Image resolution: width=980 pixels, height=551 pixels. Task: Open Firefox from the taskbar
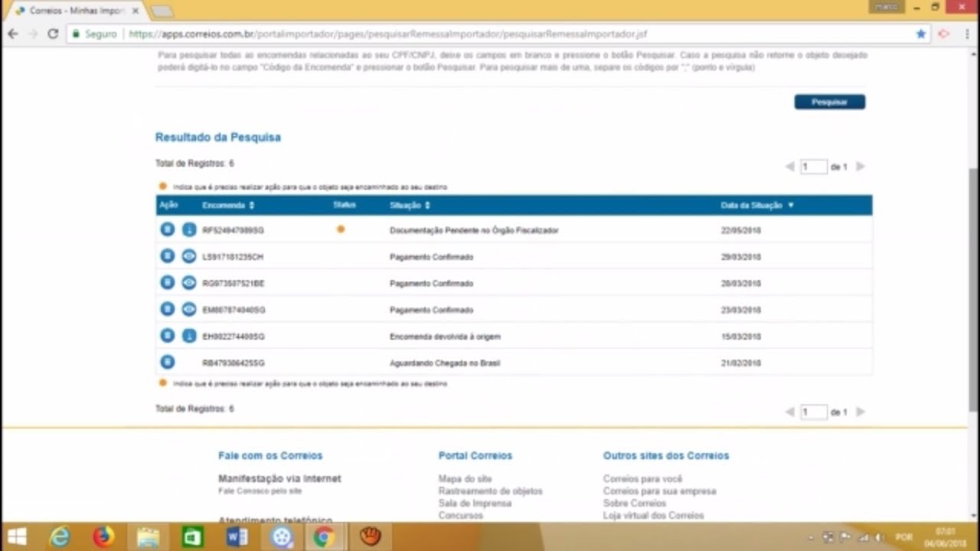(103, 537)
